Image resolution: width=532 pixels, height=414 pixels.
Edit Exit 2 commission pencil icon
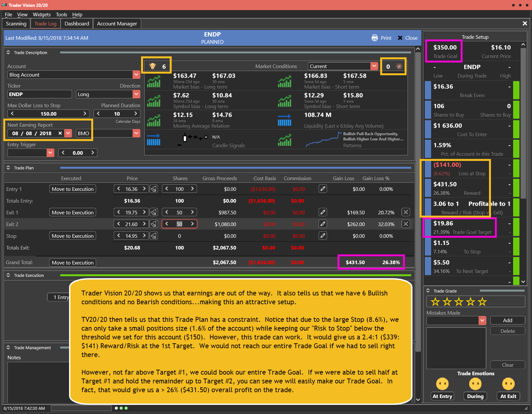(323, 224)
